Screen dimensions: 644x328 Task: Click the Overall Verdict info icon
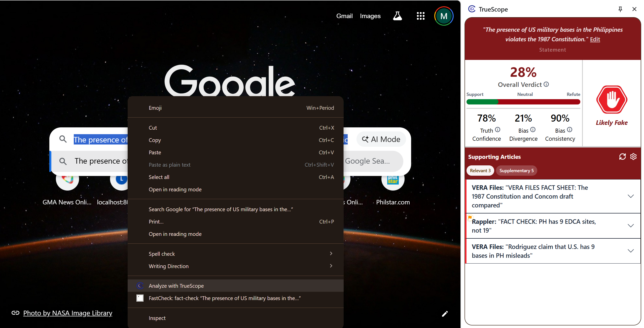coord(546,84)
